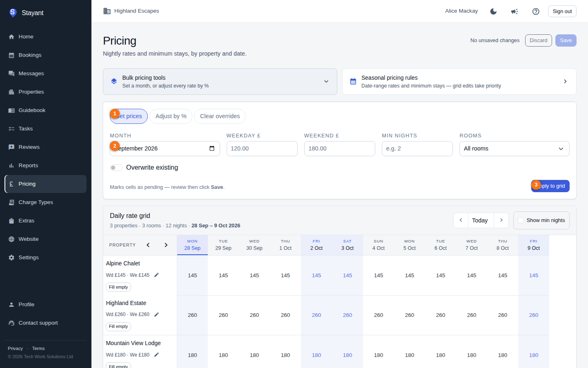The width and height of the screenshot is (588, 368).
Task: Open Home from sidebar
Action: pos(45,37)
